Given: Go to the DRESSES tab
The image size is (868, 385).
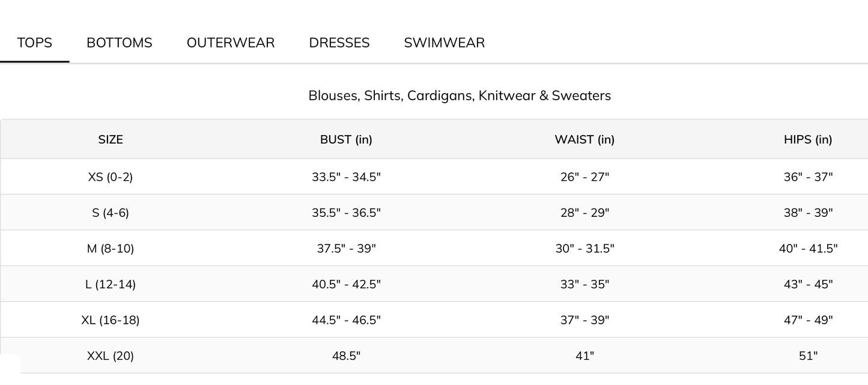Looking at the screenshot, I should pyautogui.click(x=339, y=43).
